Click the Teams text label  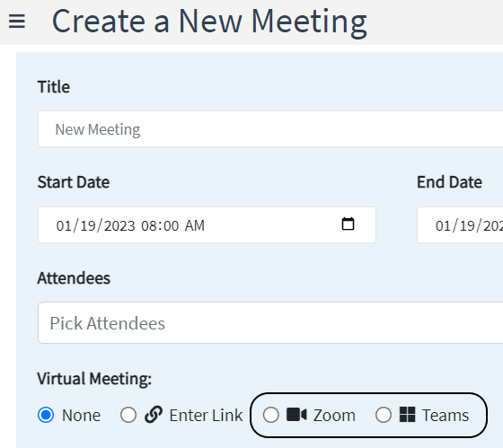pyautogui.click(x=446, y=416)
